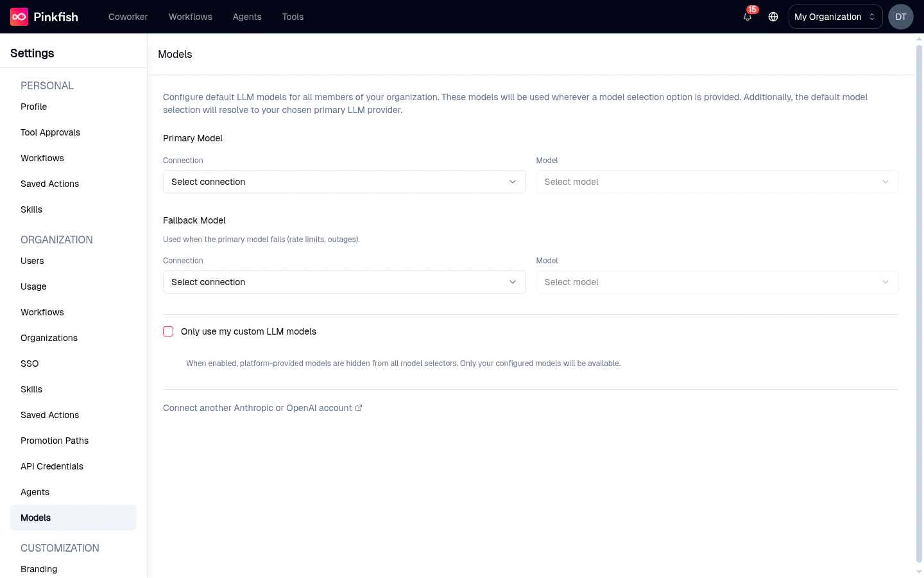Image resolution: width=924 pixels, height=578 pixels.
Task: Select Coworker in the top navigation
Action: pyautogui.click(x=128, y=17)
